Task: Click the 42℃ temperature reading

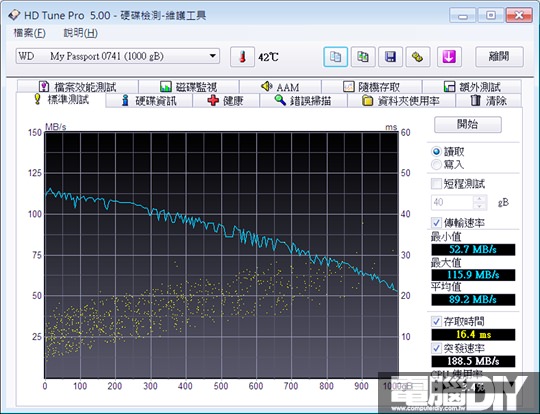Action: tap(268, 57)
